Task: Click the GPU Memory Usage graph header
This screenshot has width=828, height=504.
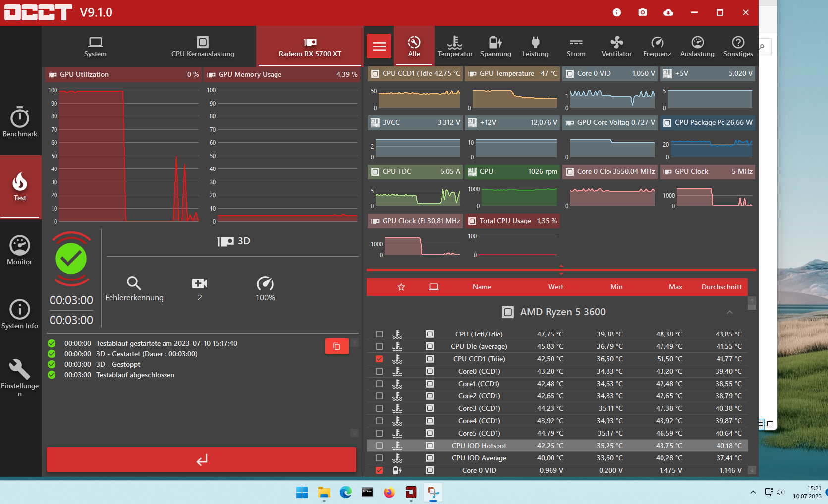Action: (282, 75)
